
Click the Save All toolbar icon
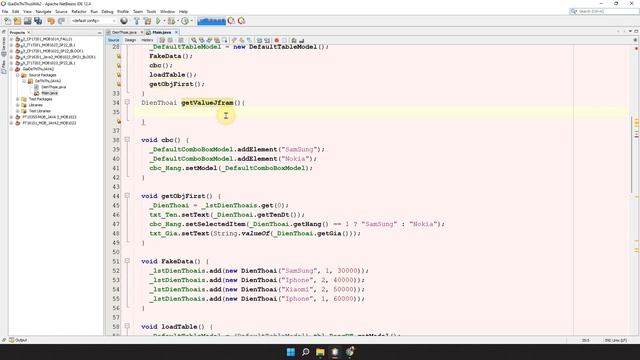pos(38,21)
